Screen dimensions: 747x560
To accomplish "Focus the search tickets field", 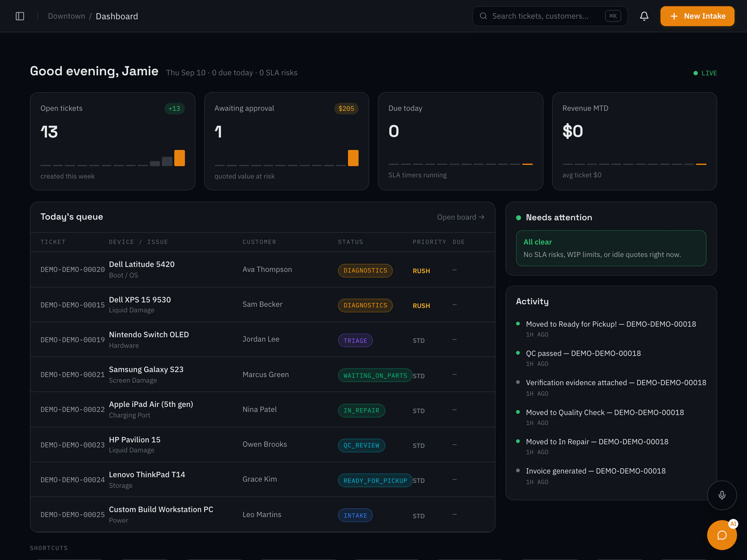I will coord(550,16).
